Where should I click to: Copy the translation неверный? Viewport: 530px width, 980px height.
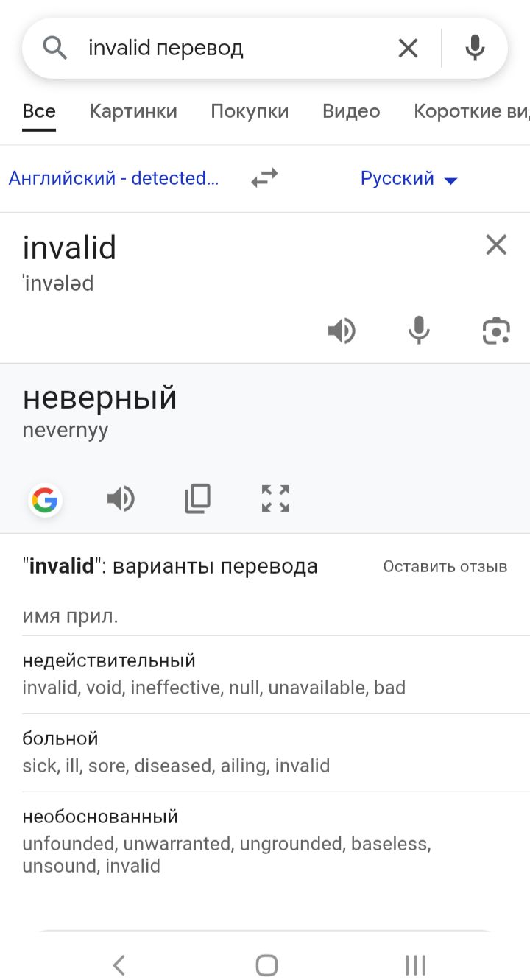(197, 498)
